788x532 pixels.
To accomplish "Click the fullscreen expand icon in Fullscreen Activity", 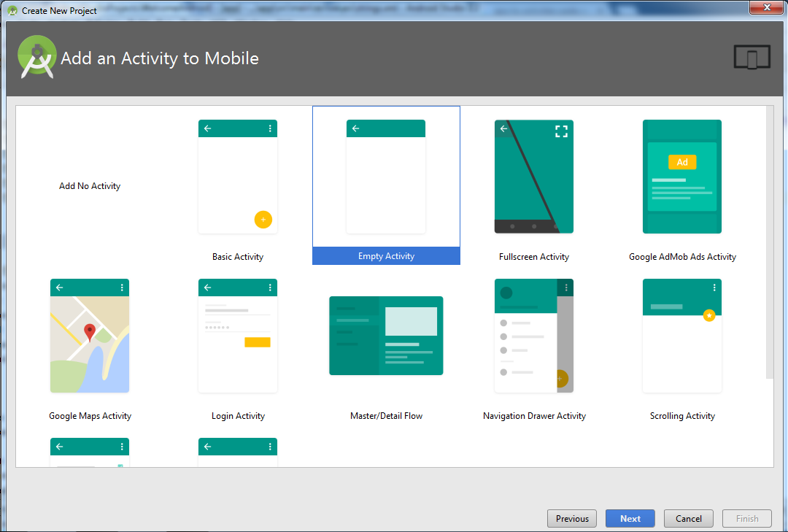I will click(561, 132).
